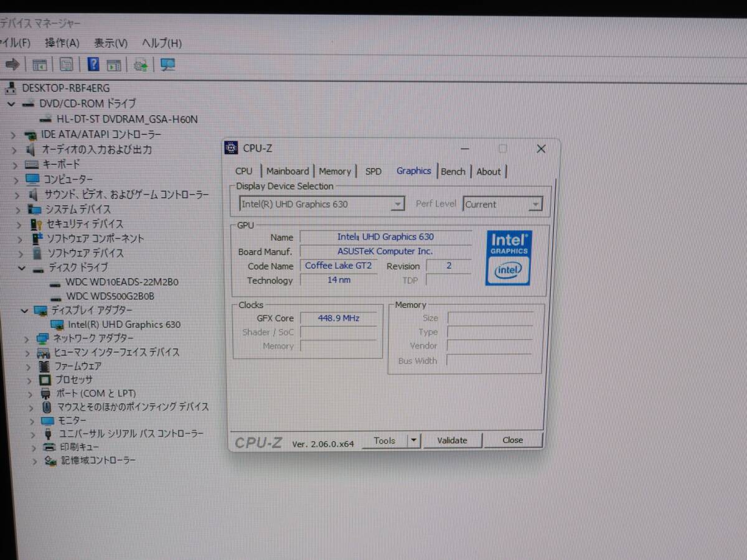Collapse the ディスプレイ アダプター node
The width and height of the screenshot is (747, 560).
pos(24,310)
